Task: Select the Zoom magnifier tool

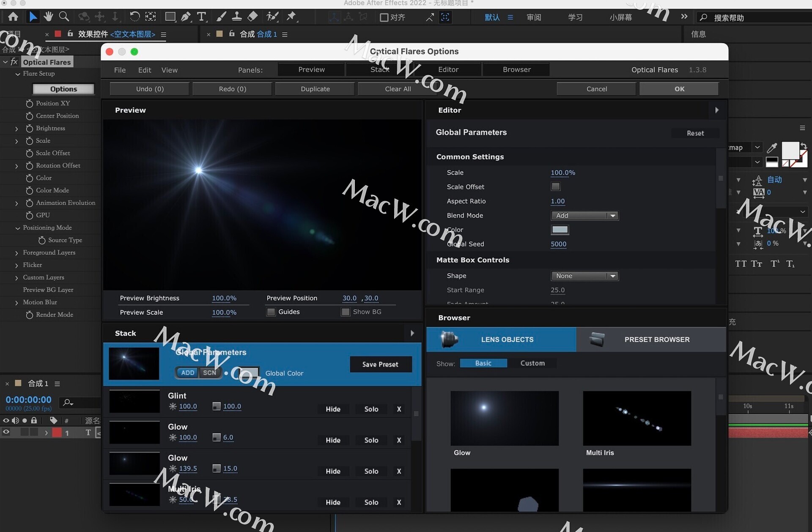Action: 64,17
